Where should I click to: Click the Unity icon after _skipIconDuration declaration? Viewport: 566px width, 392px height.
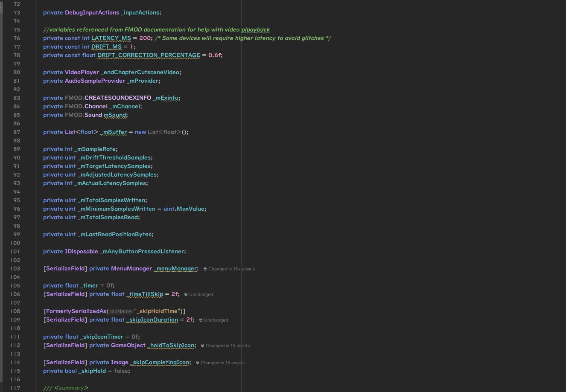pyautogui.click(x=201, y=320)
